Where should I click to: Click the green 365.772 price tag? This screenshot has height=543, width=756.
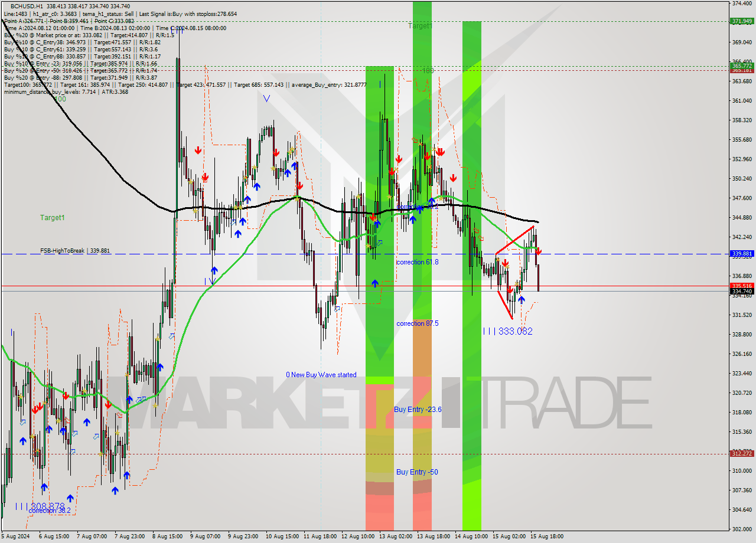point(742,66)
